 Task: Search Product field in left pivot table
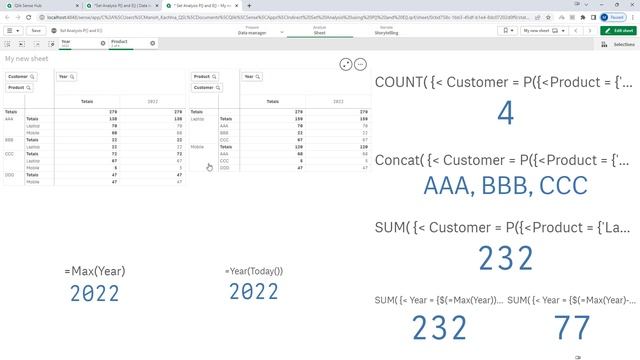(19, 87)
